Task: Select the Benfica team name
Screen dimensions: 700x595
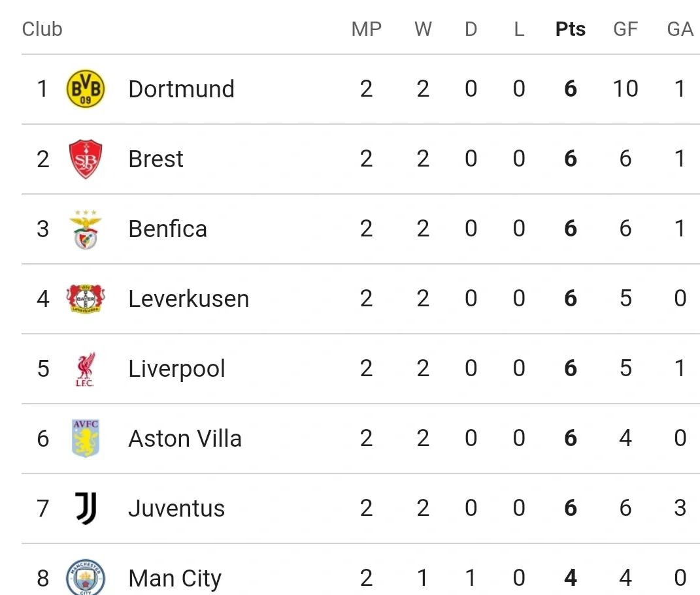Action: 167,229
